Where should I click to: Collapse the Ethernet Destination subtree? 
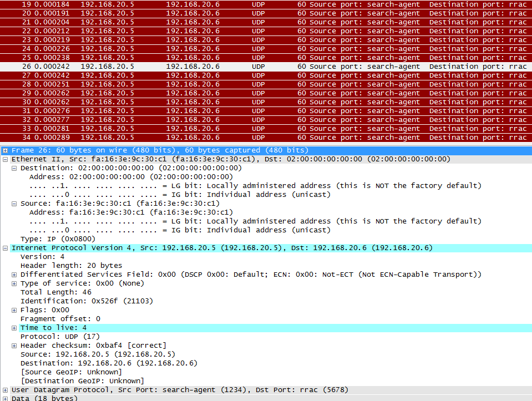coord(14,168)
